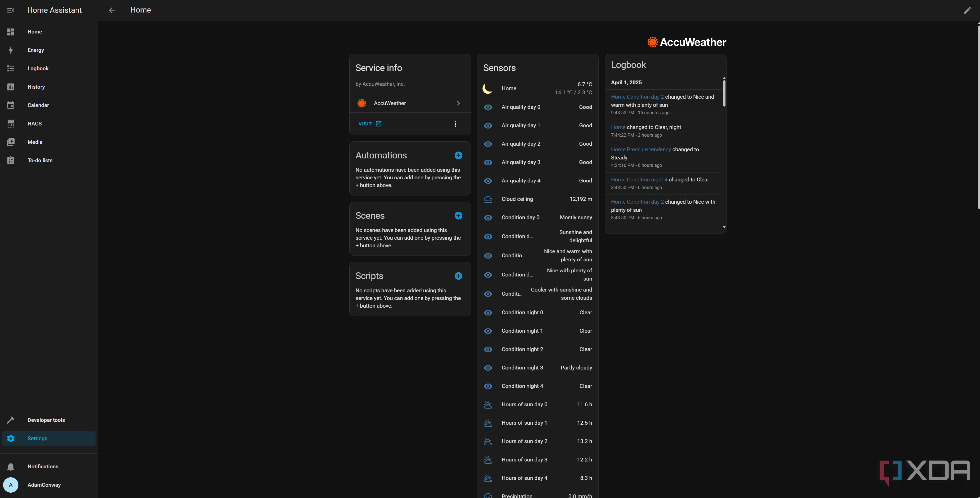Open Home Condition day 2 link at 3:43:50 PM
980x498 pixels.
point(637,202)
